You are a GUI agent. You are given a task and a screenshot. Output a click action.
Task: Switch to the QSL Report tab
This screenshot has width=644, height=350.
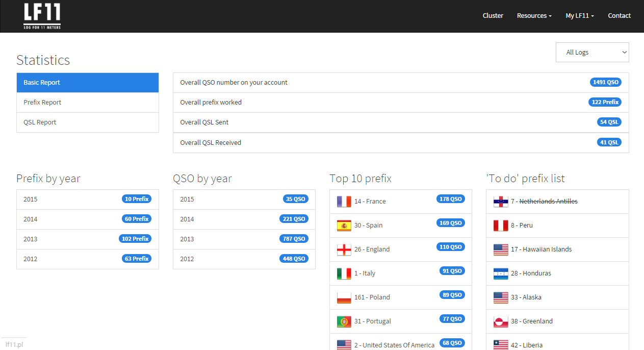click(40, 122)
